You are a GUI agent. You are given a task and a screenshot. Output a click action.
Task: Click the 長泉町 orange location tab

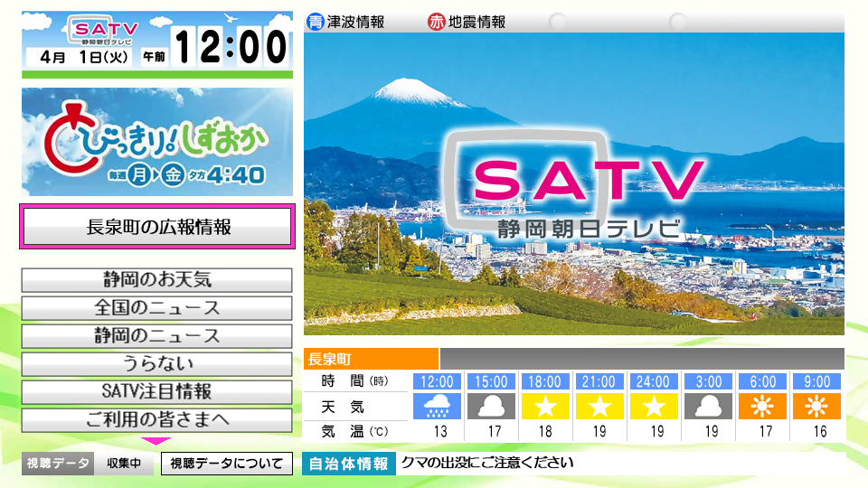click(x=371, y=359)
